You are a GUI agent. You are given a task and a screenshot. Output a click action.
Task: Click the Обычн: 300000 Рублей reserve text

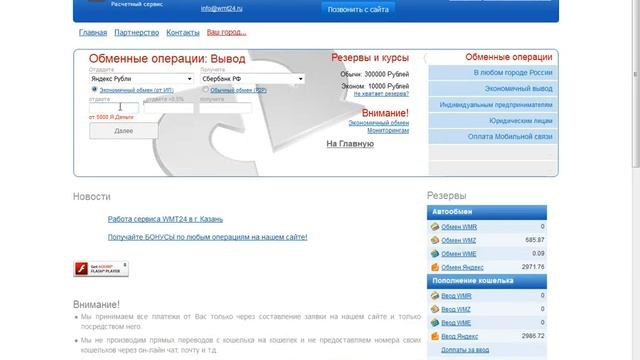tap(375, 74)
